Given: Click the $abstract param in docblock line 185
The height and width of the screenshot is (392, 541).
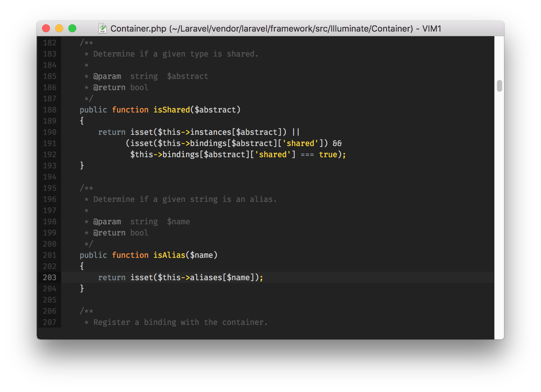Looking at the screenshot, I should [x=188, y=76].
